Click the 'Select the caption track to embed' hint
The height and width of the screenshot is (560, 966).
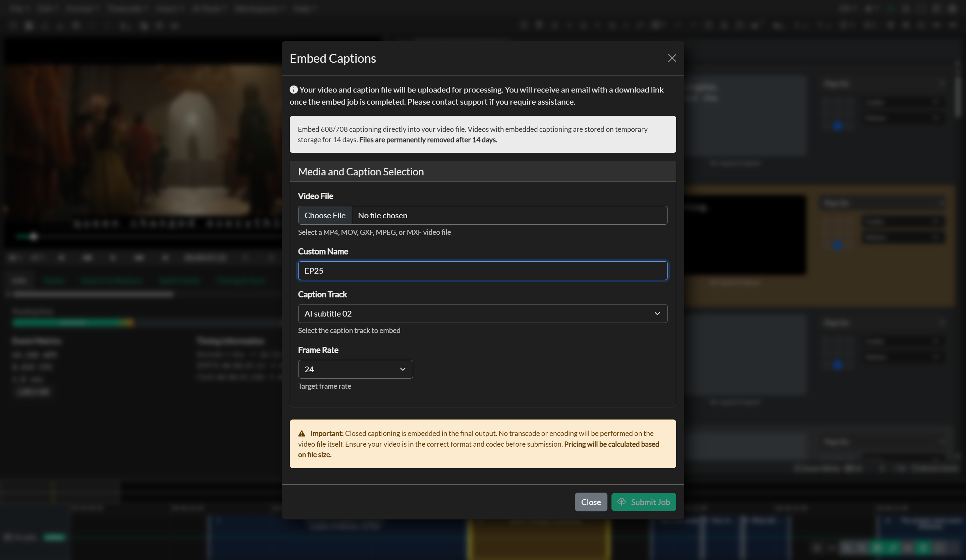(x=349, y=330)
